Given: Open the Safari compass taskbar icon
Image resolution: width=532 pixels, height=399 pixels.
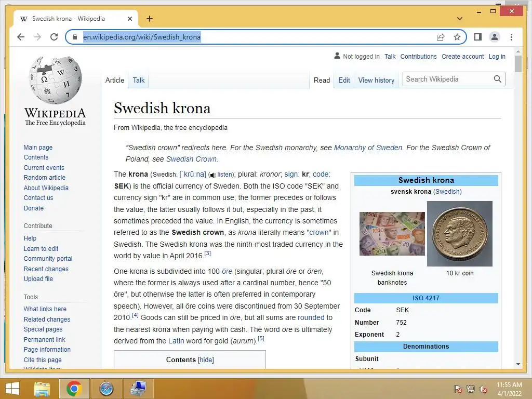Looking at the screenshot, I should tap(106, 389).
